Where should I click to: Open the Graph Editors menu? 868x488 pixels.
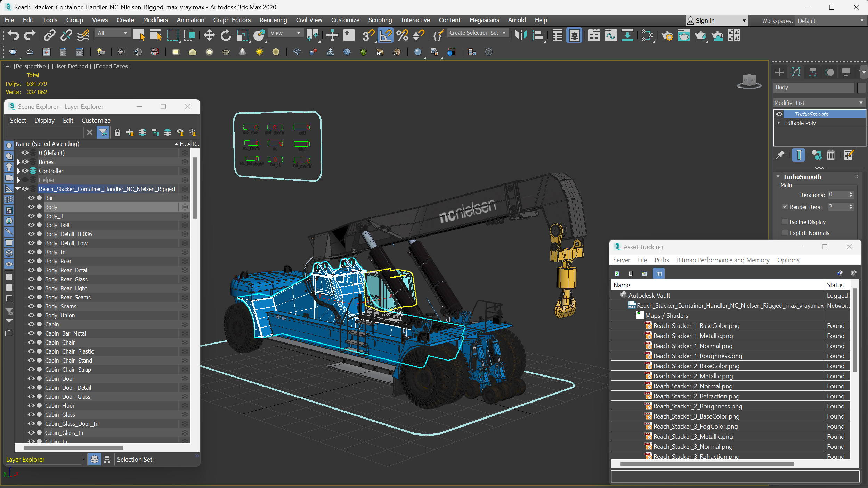(x=232, y=20)
